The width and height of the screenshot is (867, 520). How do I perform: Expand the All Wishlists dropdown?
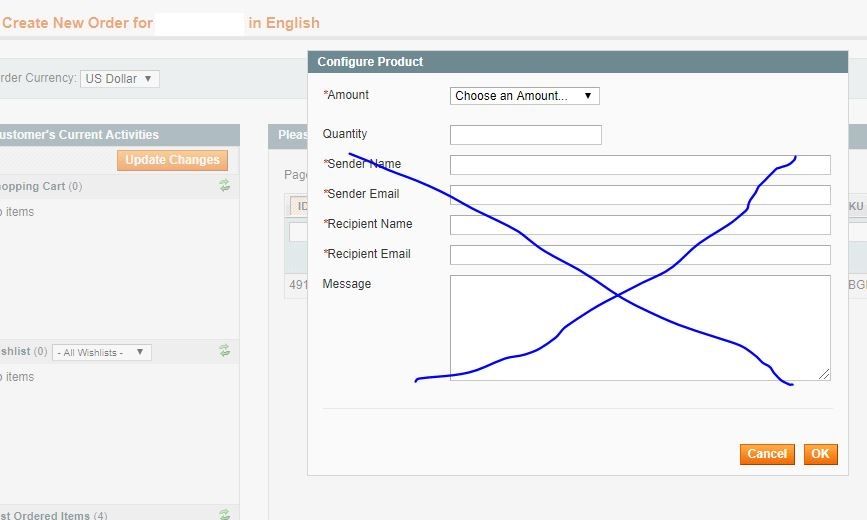pos(102,352)
